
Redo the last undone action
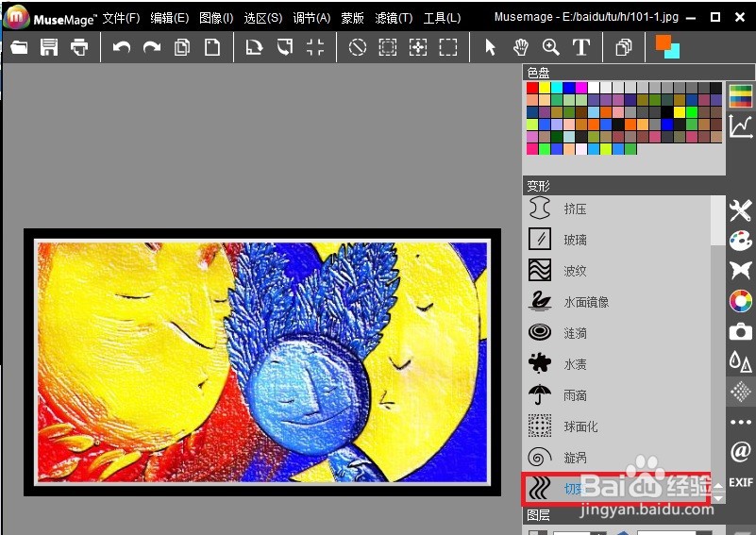tap(152, 47)
